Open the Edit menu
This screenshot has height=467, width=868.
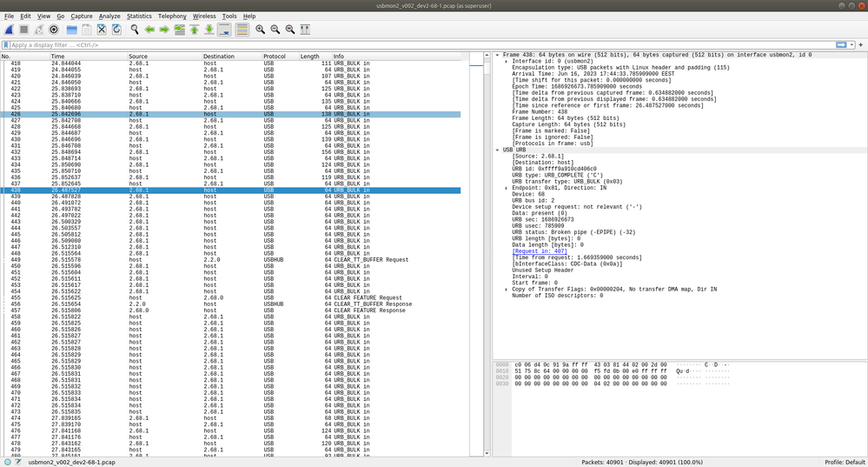click(x=25, y=16)
